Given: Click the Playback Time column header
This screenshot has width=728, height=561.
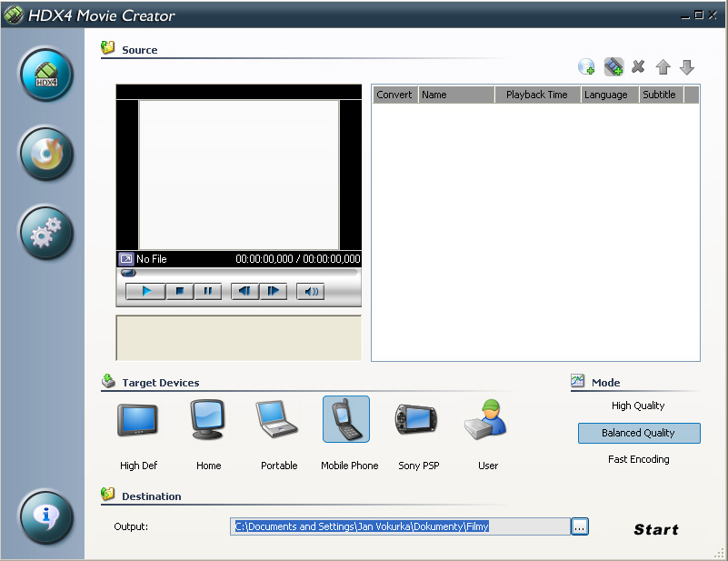Looking at the screenshot, I should pos(538,95).
